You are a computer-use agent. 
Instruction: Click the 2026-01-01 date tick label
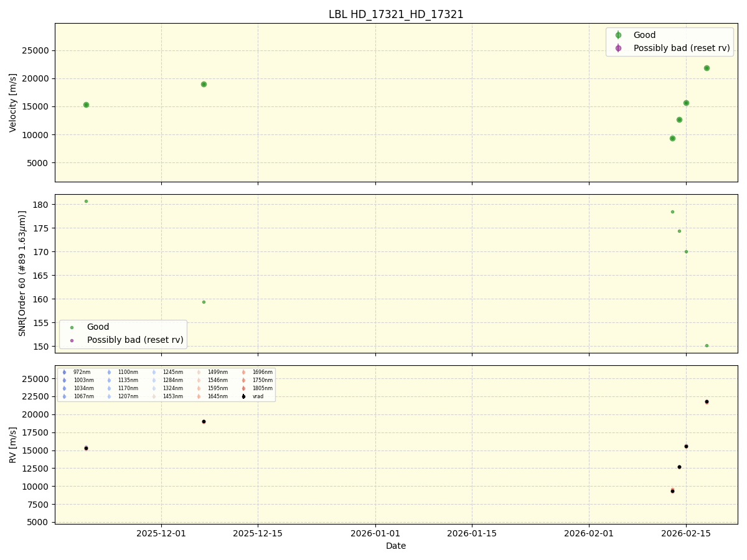375,533
